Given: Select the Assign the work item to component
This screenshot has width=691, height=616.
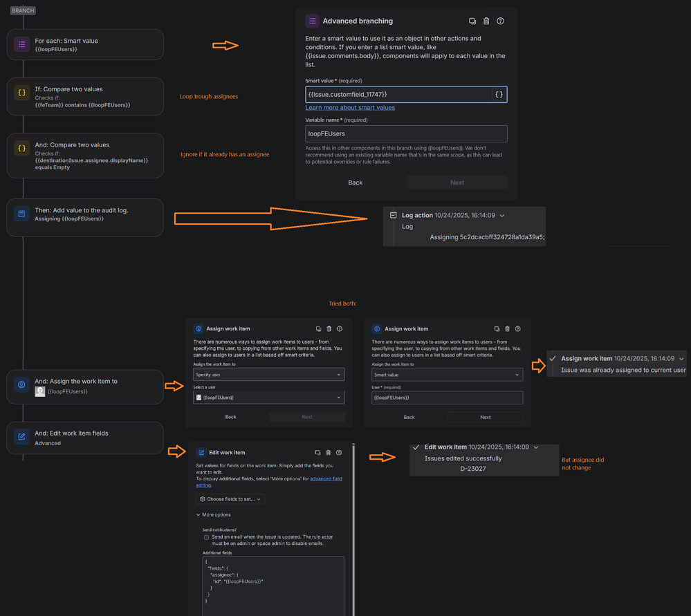Looking at the screenshot, I should pos(85,387).
